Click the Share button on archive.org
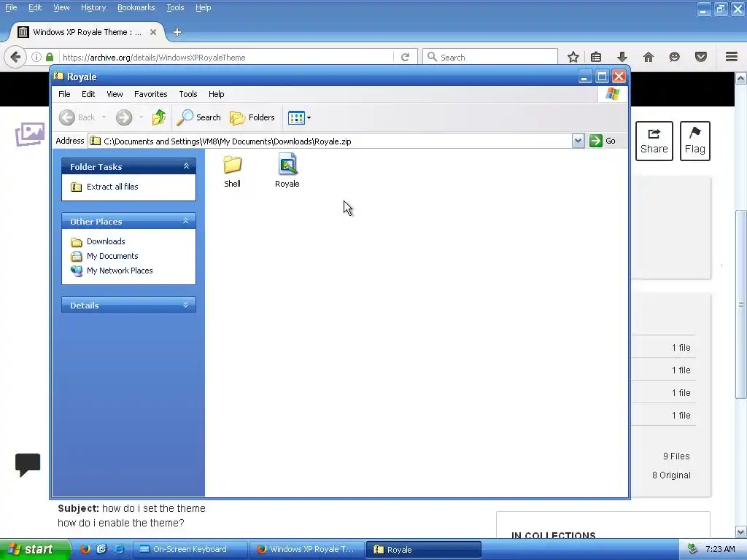 (x=654, y=141)
